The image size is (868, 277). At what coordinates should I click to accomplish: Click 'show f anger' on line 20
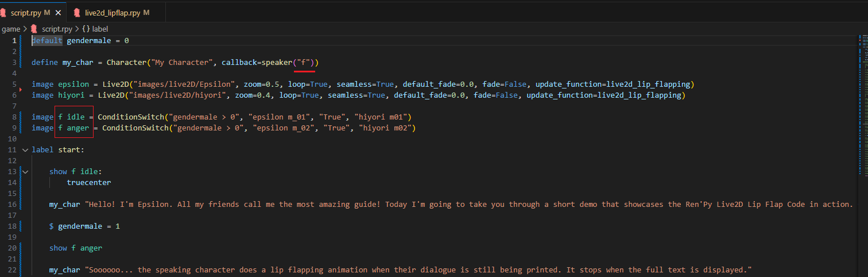(x=76, y=248)
